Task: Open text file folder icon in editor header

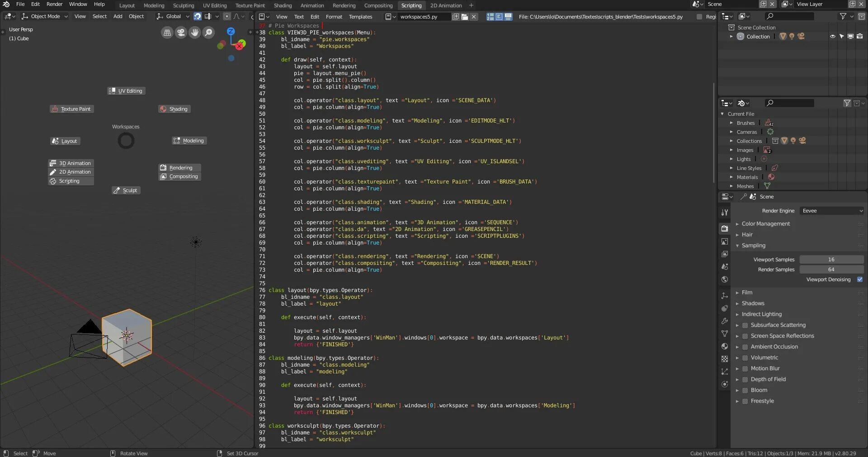Action: pos(464,17)
